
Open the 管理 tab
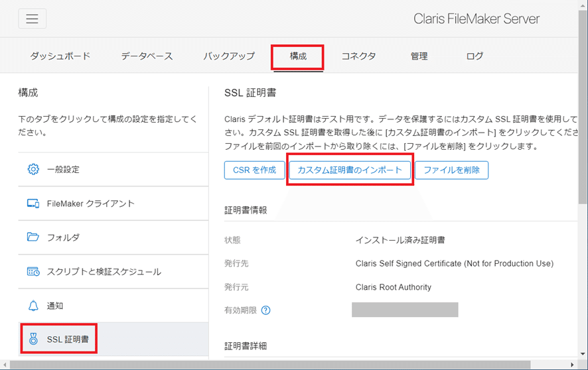click(419, 56)
